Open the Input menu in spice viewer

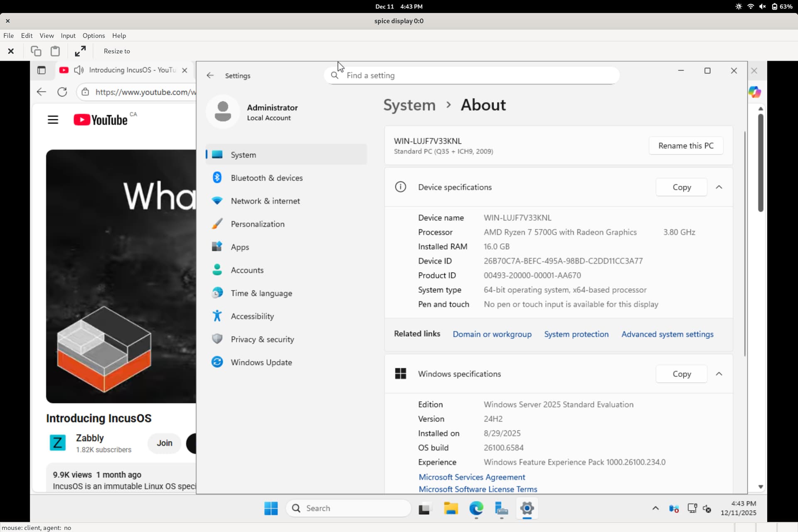pyautogui.click(x=68, y=36)
